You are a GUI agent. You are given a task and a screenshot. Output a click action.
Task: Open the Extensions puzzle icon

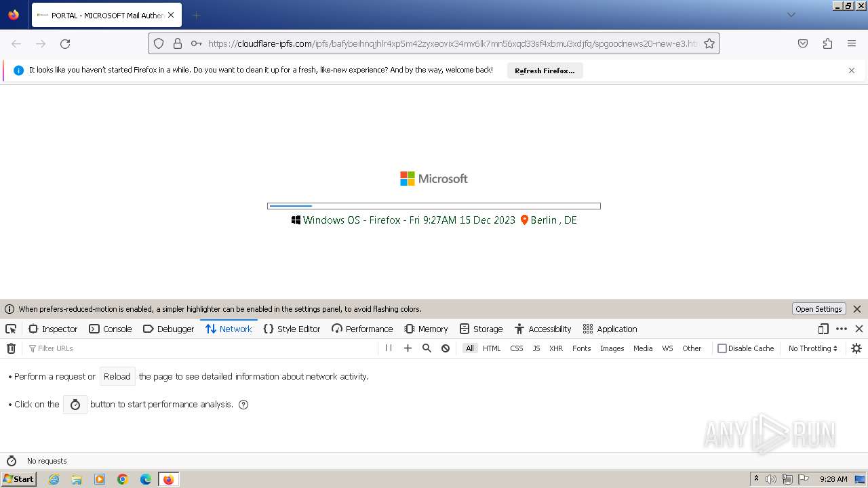[x=827, y=43]
